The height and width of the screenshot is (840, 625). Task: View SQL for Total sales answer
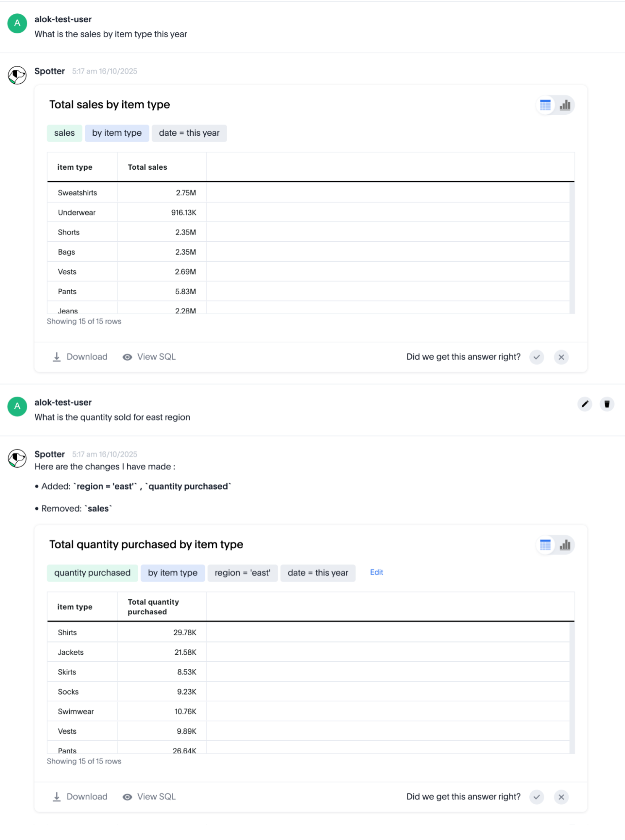click(149, 357)
